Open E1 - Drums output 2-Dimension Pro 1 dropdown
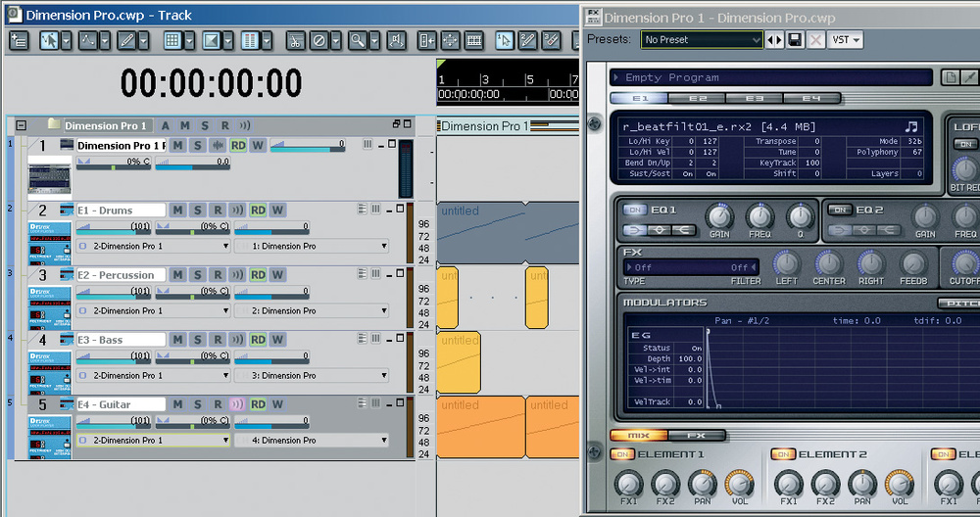This screenshot has width=980, height=517. point(154,246)
